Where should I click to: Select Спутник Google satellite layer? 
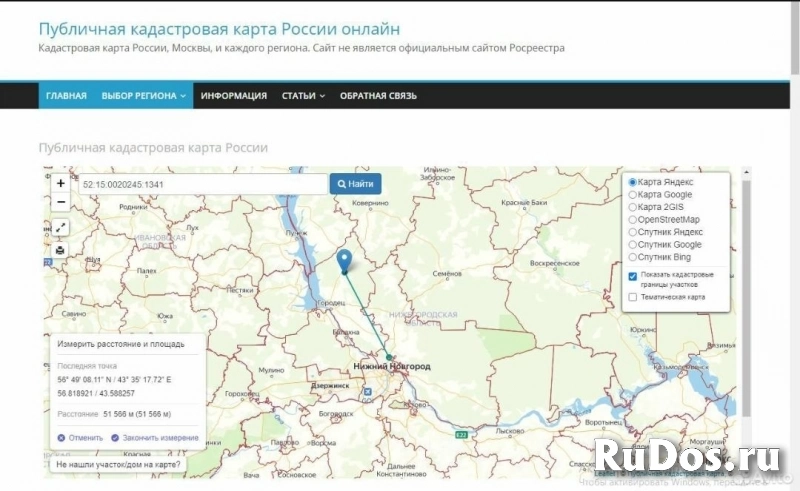point(633,244)
